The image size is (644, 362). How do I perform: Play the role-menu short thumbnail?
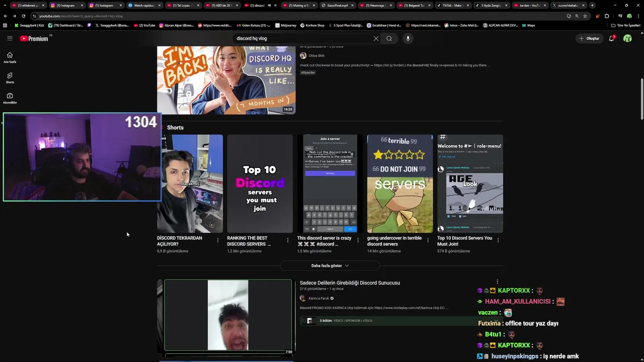pos(470,184)
